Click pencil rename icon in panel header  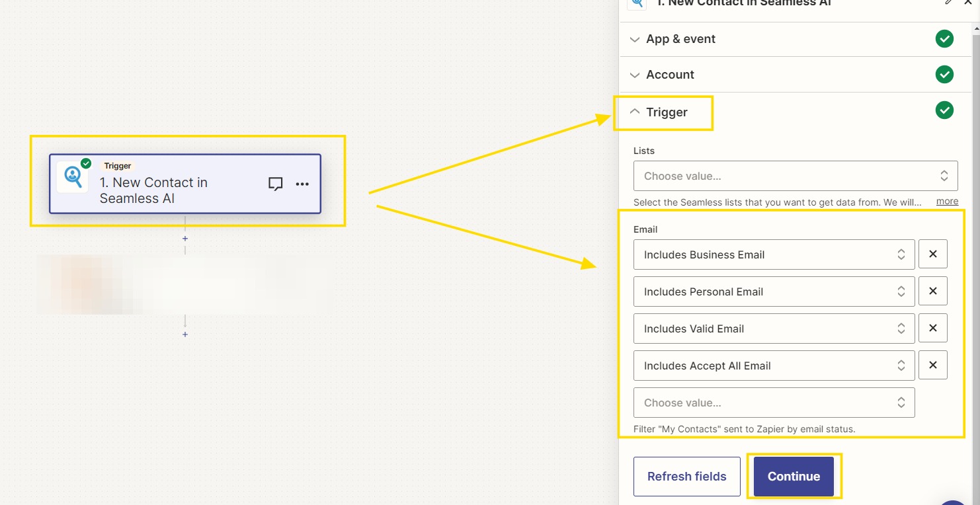949,3
